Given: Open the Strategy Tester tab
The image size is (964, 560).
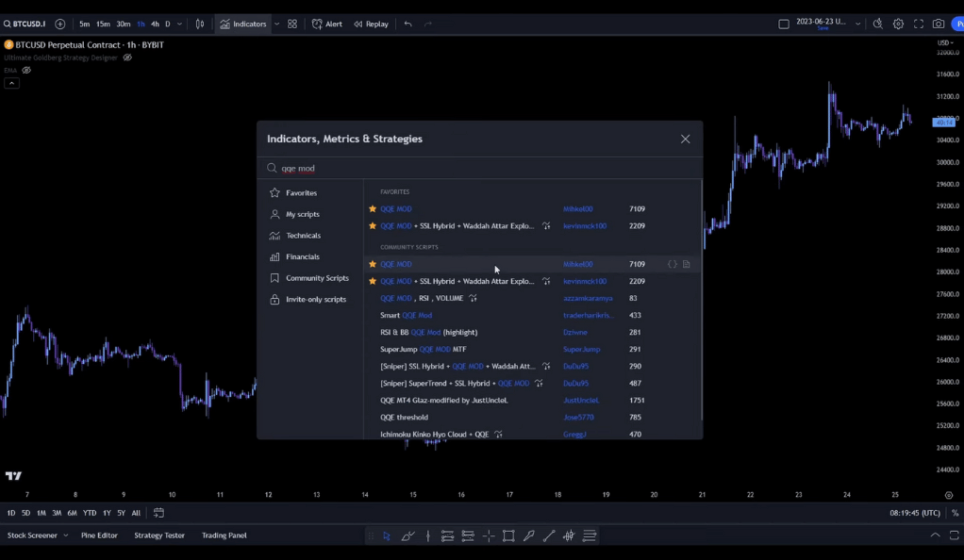Looking at the screenshot, I should pos(159,535).
